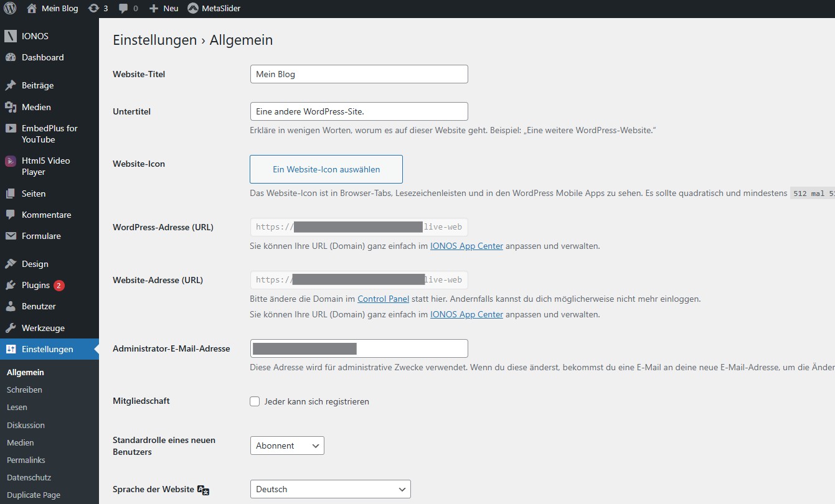Click the MetaSlider text in admin bar
This screenshot has width=835, height=504.
tap(221, 8)
